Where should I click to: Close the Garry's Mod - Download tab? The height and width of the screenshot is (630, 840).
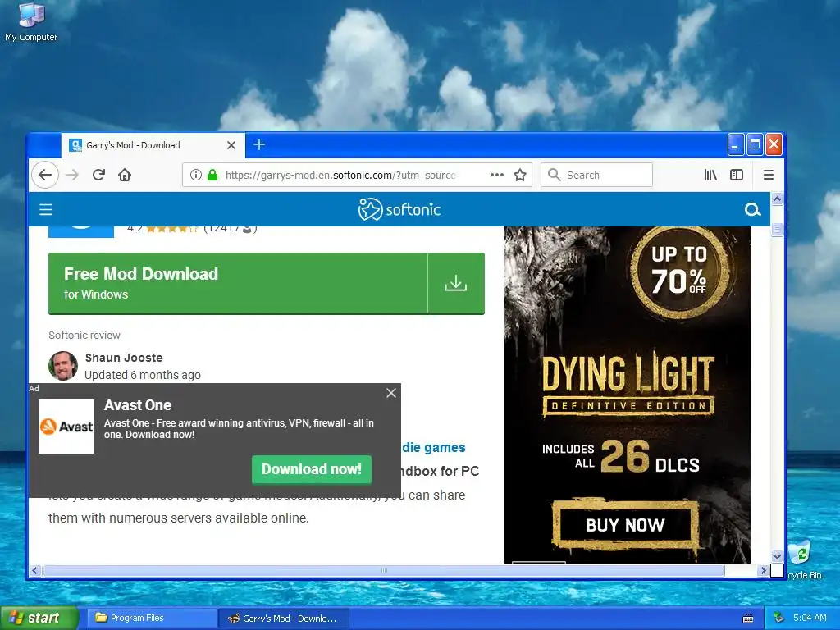click(231, 145)
